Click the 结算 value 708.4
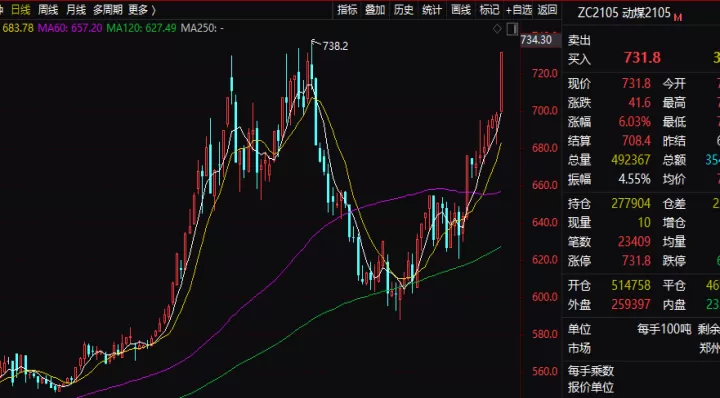 point(636,140)
